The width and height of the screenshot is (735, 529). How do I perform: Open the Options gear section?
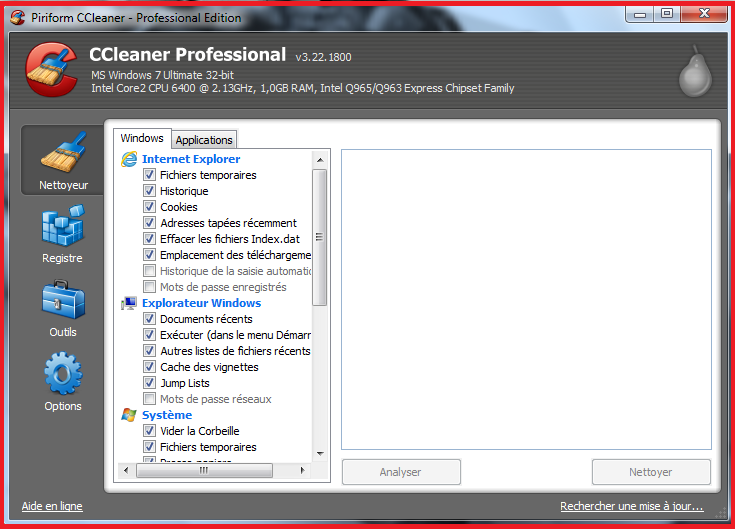(62, 381)
